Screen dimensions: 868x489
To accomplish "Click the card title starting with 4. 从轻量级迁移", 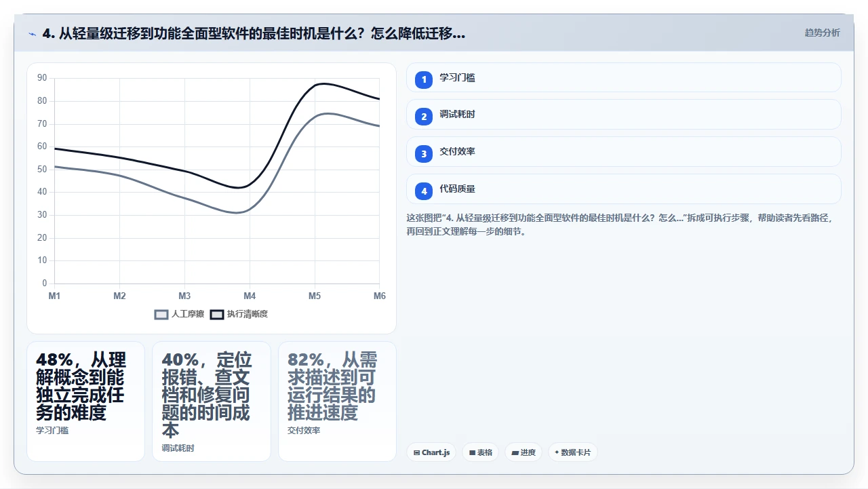I will (x=254, y=33).
